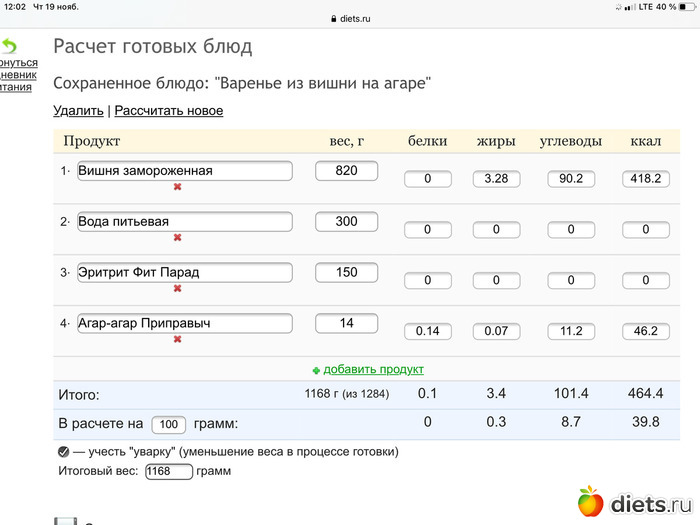Tap the diets.ru address bar

pyautogui.click(x=350, y=18)
